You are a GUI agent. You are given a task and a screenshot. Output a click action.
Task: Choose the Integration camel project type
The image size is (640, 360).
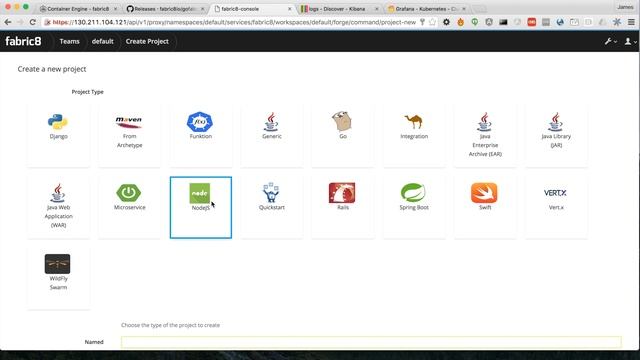[x=414, y=136]
